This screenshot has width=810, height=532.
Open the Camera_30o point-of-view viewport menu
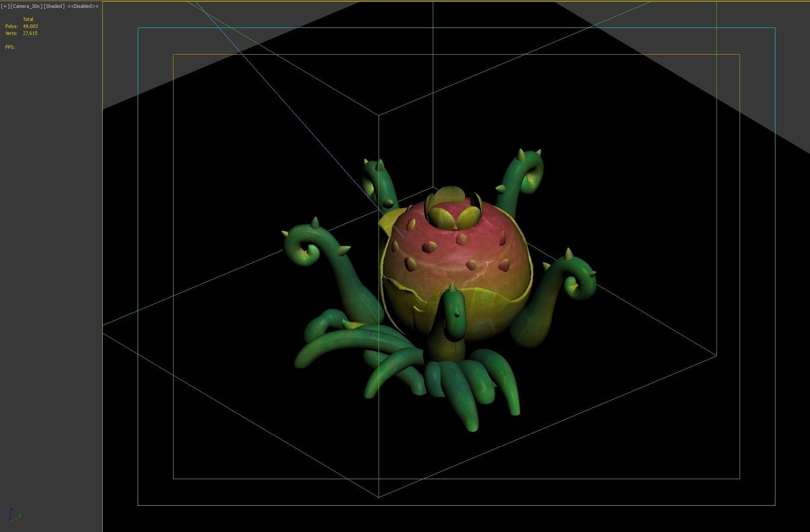26,6
